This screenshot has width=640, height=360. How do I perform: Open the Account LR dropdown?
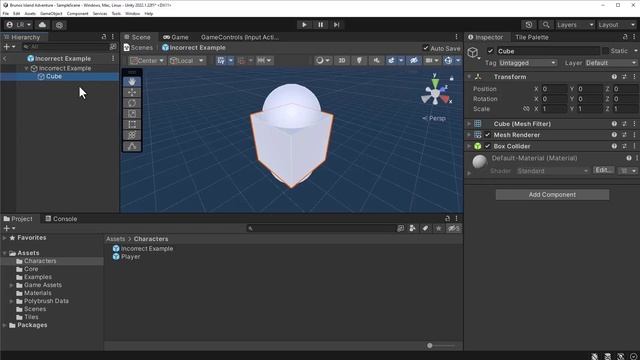tap(18, 25)
